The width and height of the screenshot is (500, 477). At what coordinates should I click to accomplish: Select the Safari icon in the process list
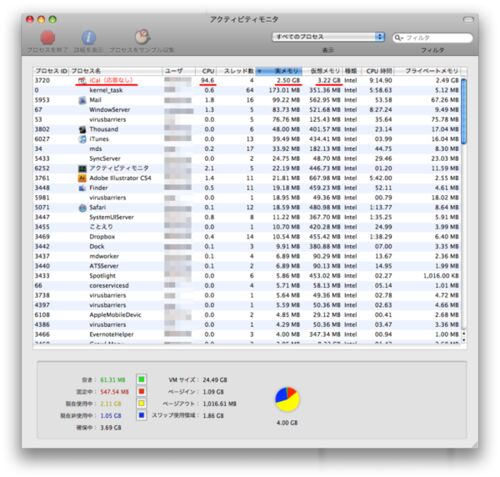(x=82, y=208)
